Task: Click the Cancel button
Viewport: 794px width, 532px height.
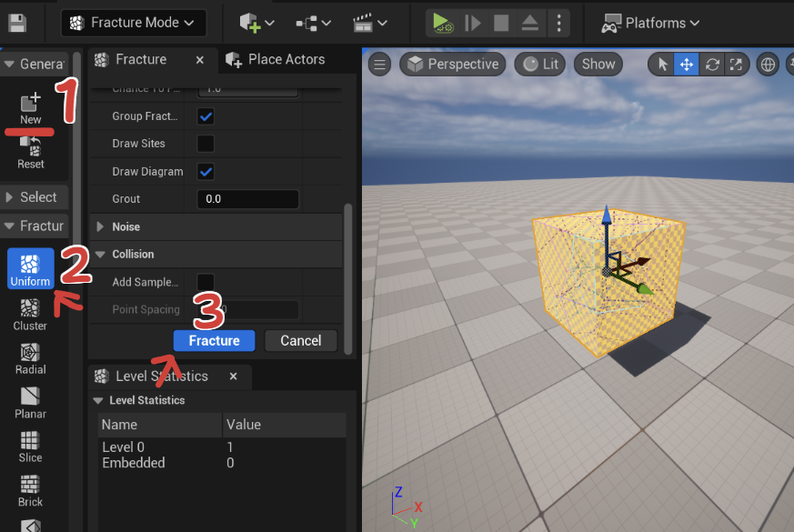Action: (x=301, y=341)
